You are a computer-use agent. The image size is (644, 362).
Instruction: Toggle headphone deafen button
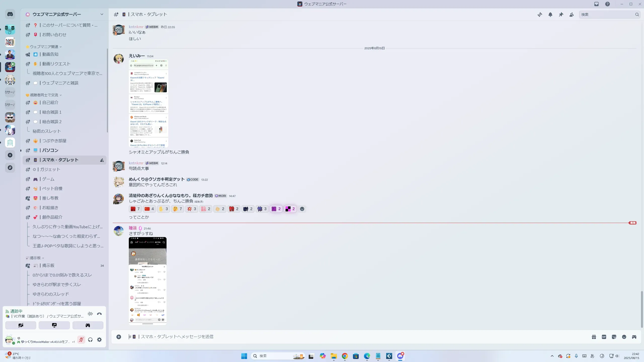coord(90,340)
